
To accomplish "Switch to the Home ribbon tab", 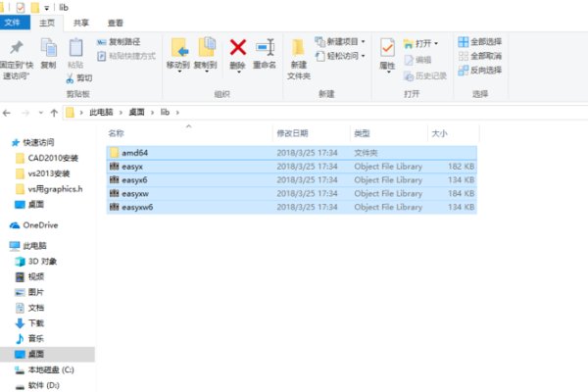I will pyautogui.click(x=47, y=23).
